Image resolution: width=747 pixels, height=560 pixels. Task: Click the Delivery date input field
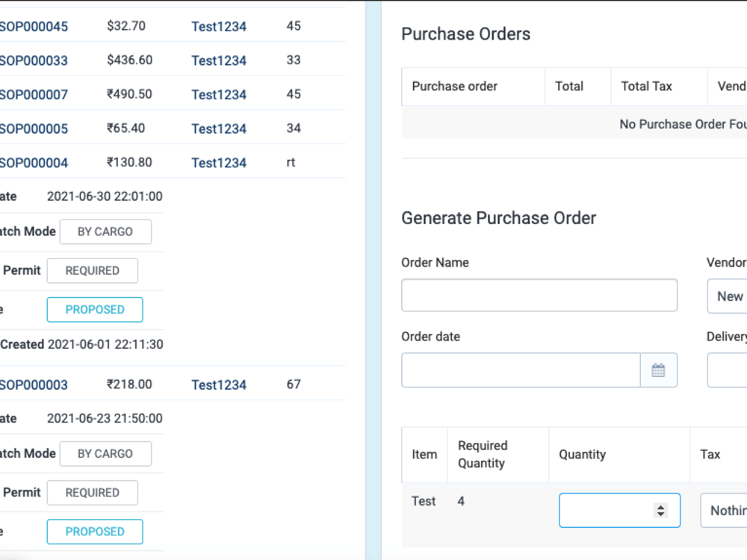728,370
